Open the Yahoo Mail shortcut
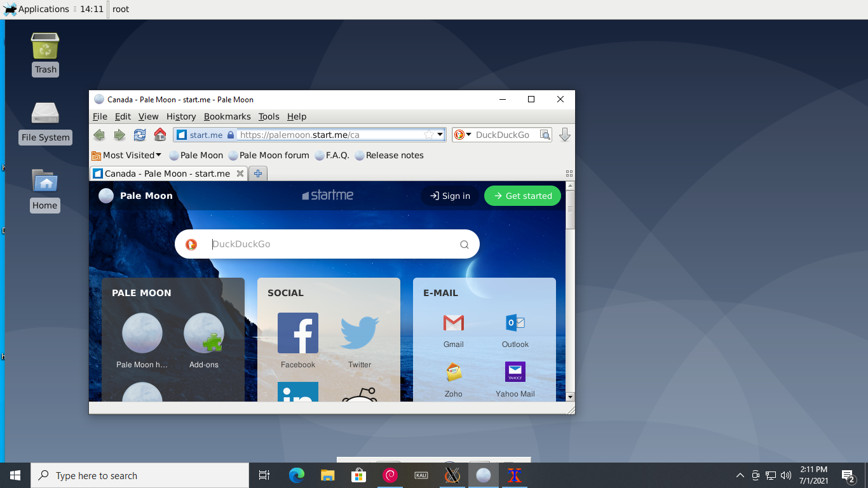This screenshot has height=488, width=868. pos(515,380)
